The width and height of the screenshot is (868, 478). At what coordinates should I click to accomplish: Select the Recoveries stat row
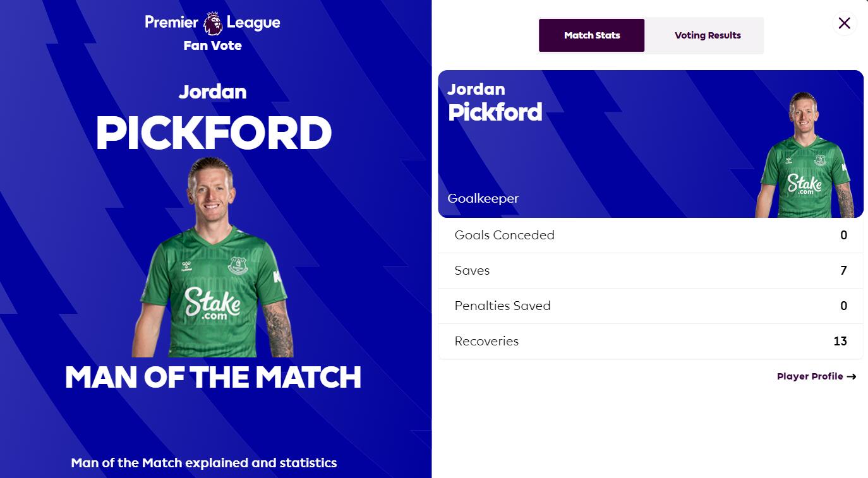pyautogui.click(x=651, y=342)
